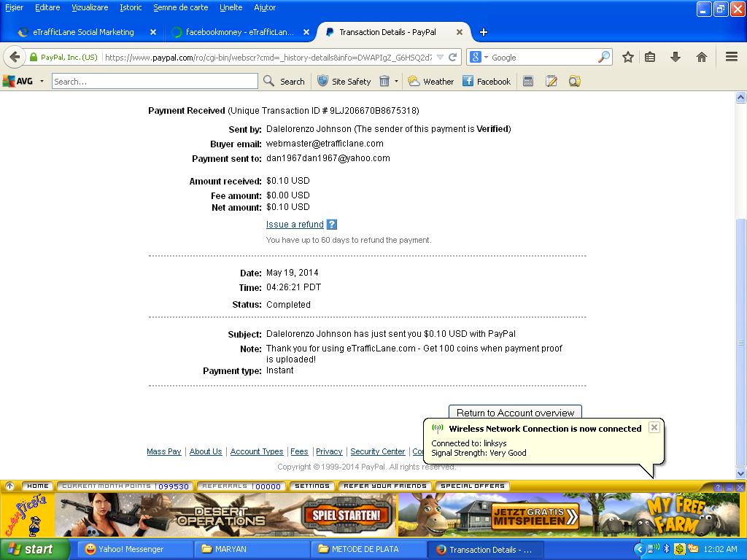Open the AVG calculator icon
The height and width of the screenshot is (560, 747).
[x=528, y=82]
